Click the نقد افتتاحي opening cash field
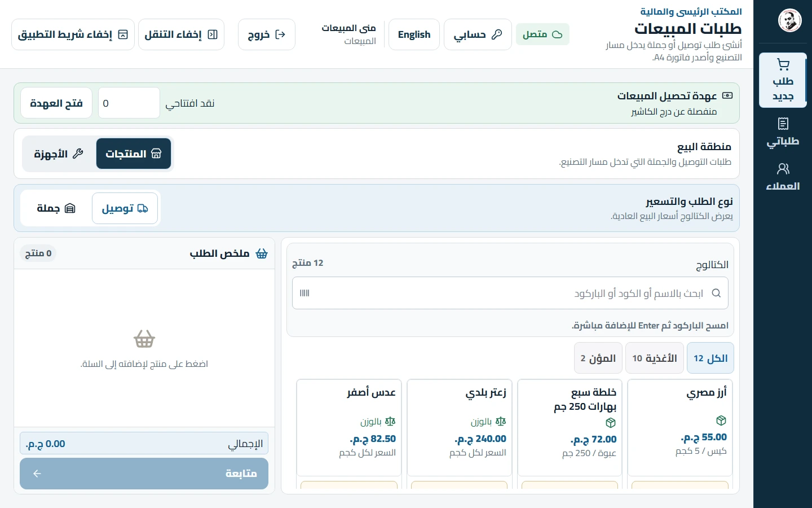 pos(129,103)
